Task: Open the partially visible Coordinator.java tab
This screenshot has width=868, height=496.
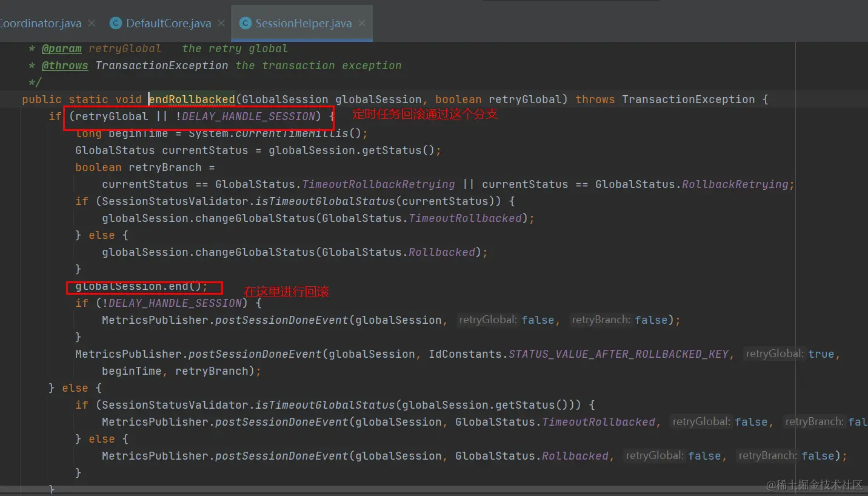Action: point(40,24)
